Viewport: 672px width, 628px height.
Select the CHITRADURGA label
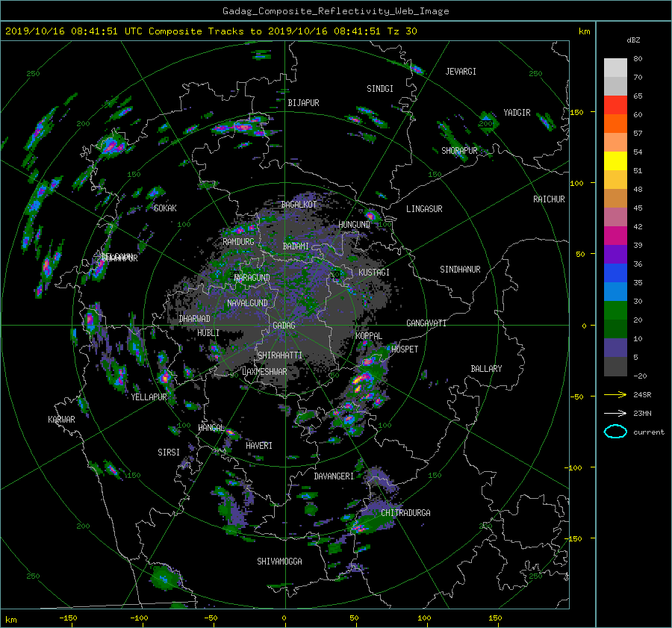pos(405,513)
